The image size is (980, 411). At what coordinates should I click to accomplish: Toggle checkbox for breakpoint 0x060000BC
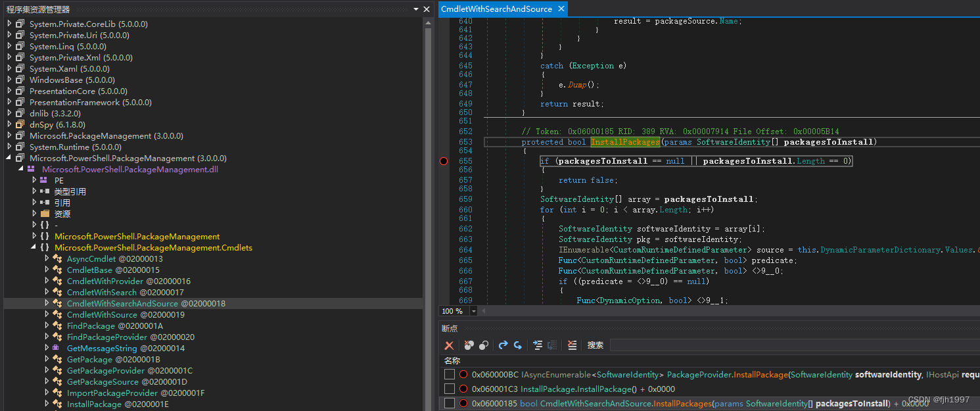pos(450,374)
